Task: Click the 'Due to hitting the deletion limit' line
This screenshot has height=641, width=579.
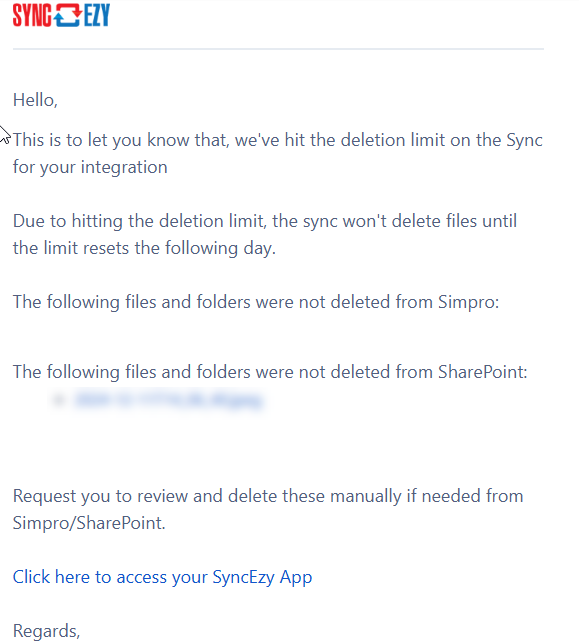Action: pos(265,221)
